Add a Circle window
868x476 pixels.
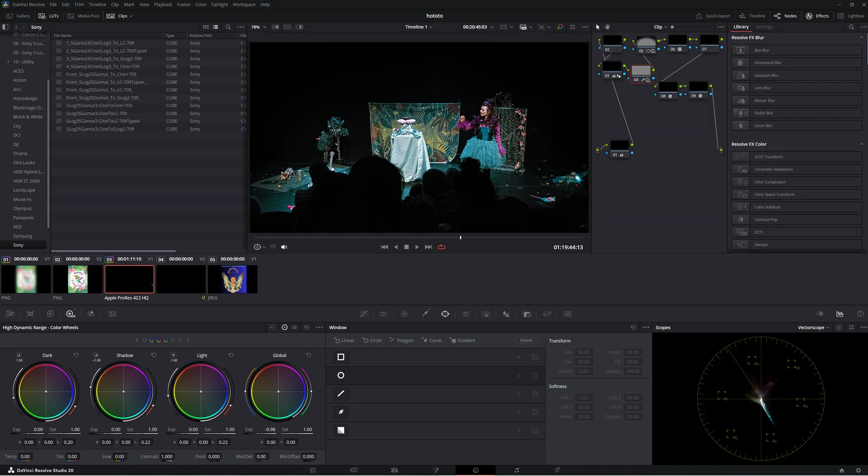[x=372, y=340]
